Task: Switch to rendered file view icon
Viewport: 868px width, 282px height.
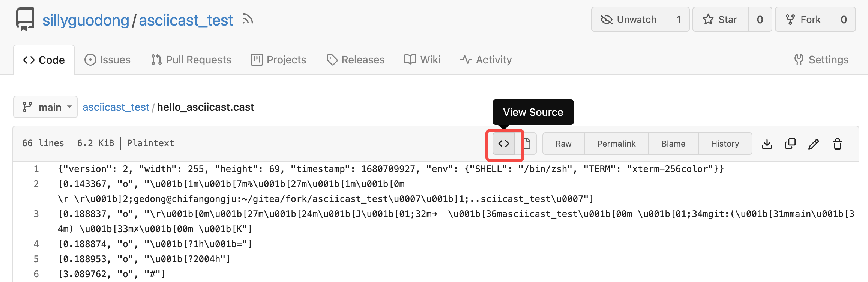Action: point(526,144)
